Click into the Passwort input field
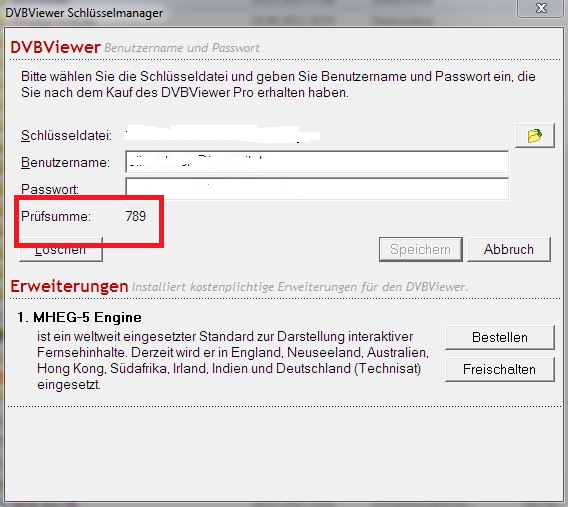The image size is (568, 507). point(317,189)
